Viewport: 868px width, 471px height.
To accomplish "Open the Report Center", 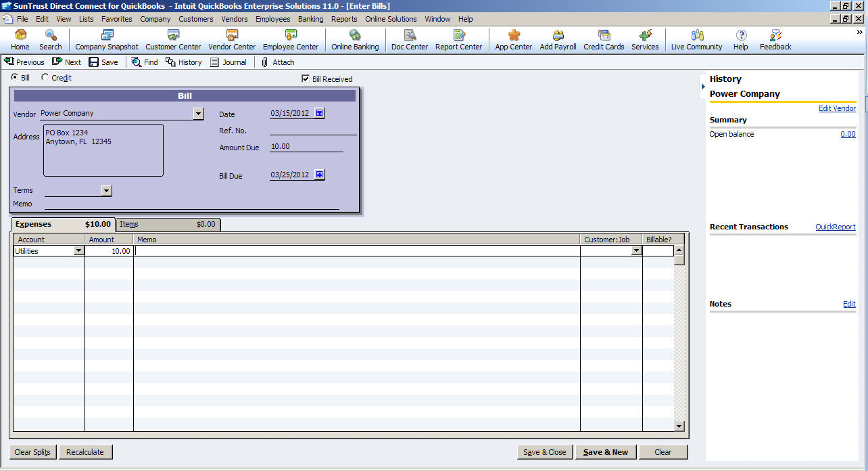I will pos(459,40).
